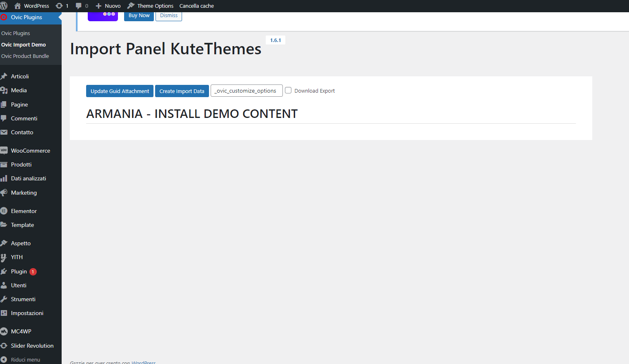The width and height of the screenshot is (629, 364).
Task: Click the Riduci menu label
Action: click(x=26, y=360)
